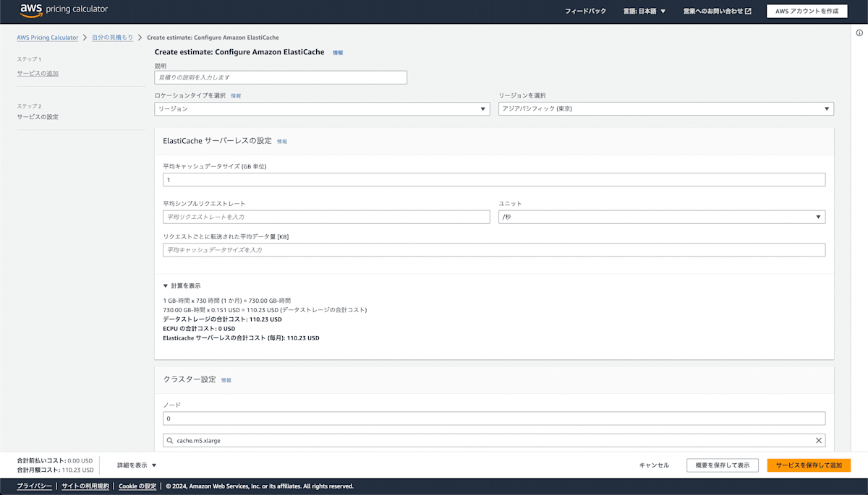The width and height of the screenshot is (868, 495).
Task: Clear the cache.m5.xlarge search field
Action: [x=819, y=440]
